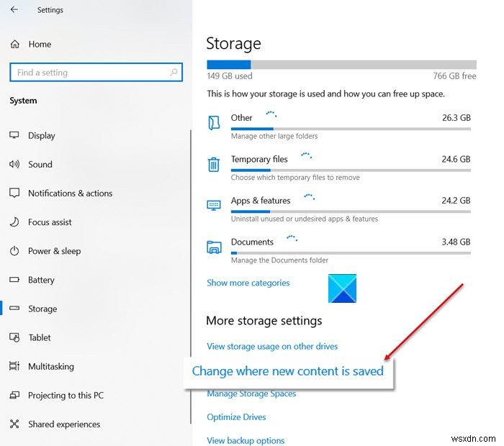Click the Apps & features keyboard icon
Viewport: 504px width, 446px height.
[213, 205]
